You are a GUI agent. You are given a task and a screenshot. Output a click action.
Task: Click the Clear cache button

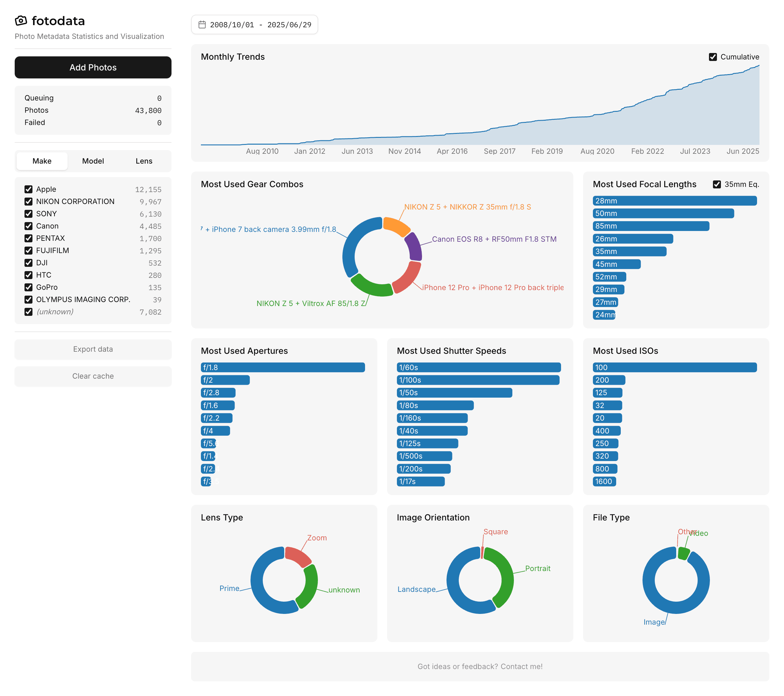click(x=93, y=376)
